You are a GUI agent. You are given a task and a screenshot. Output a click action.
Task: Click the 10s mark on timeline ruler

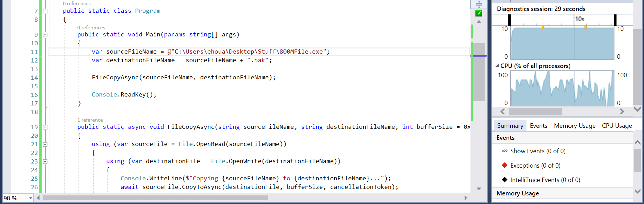(x=580, y=19)
